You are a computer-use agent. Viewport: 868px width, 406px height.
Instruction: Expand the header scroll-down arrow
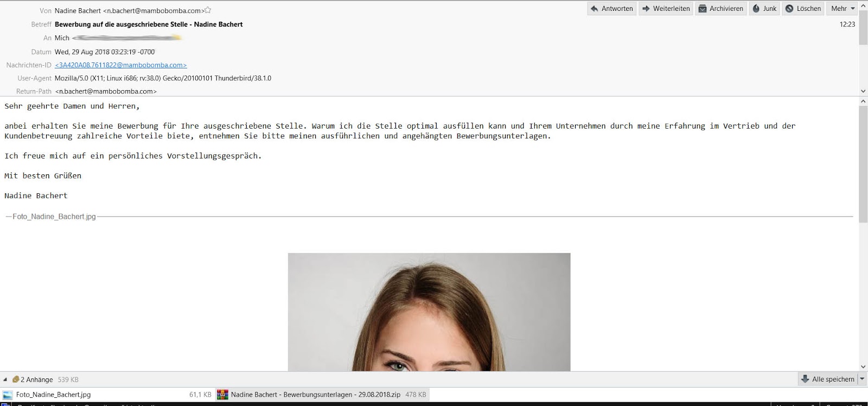click(863, 91)
